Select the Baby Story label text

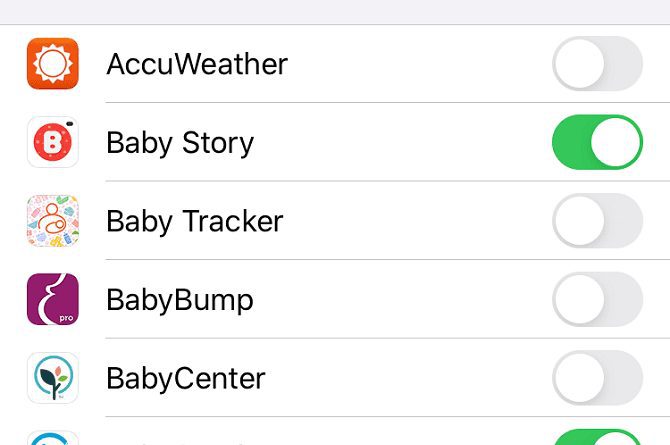tap(180, 144)
